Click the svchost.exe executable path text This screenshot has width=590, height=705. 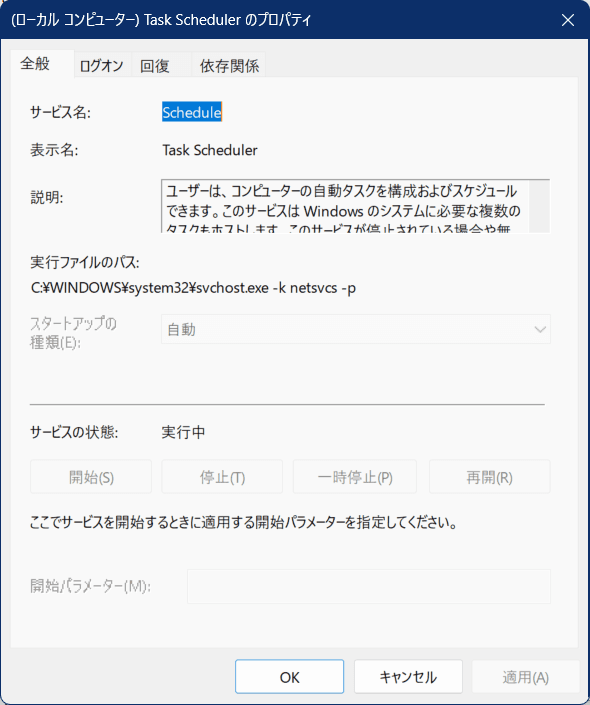click(193, 287)
